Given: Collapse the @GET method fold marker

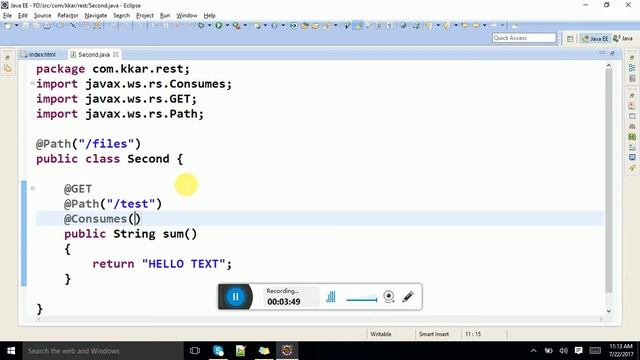Looking at the screenshot, I should pyautogui.click(x=32, y=188).
